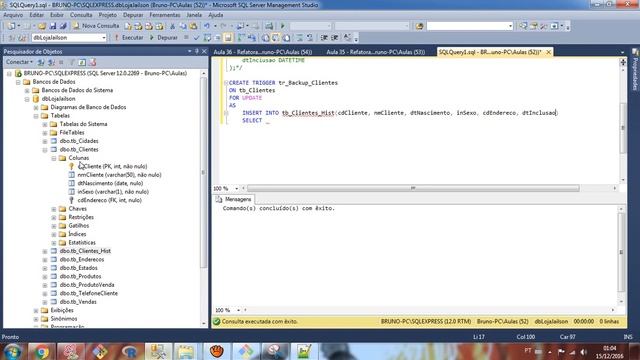Viewport: 640px width, 360px height.
Task: Expand Diagramas de Banco de Dados node
Action: pos(36,107)
